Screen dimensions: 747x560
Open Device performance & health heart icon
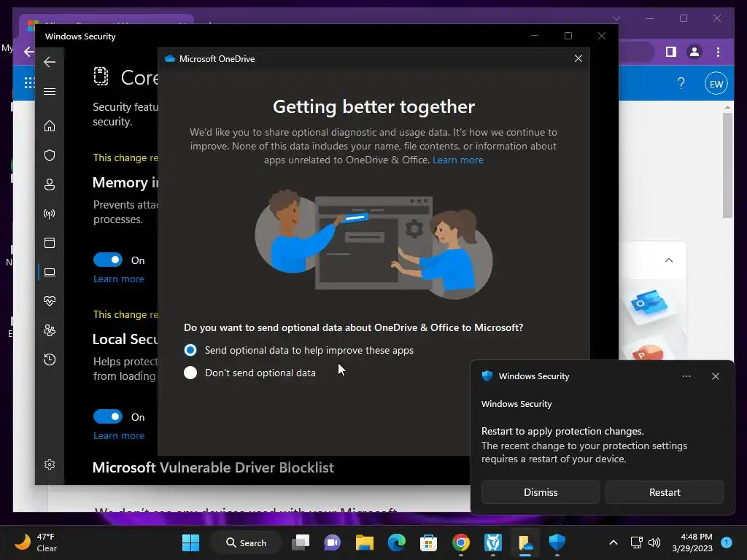point(50,301)
